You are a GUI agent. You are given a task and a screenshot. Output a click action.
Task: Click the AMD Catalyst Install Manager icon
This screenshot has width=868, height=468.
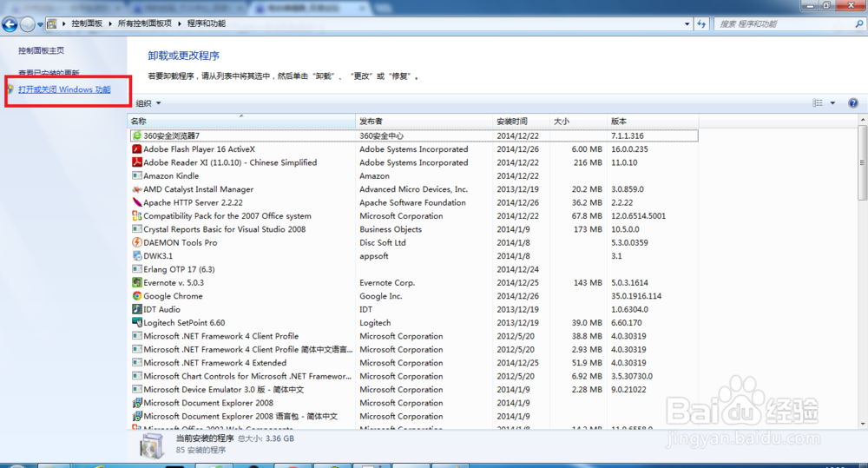click(x=137, y=189)
